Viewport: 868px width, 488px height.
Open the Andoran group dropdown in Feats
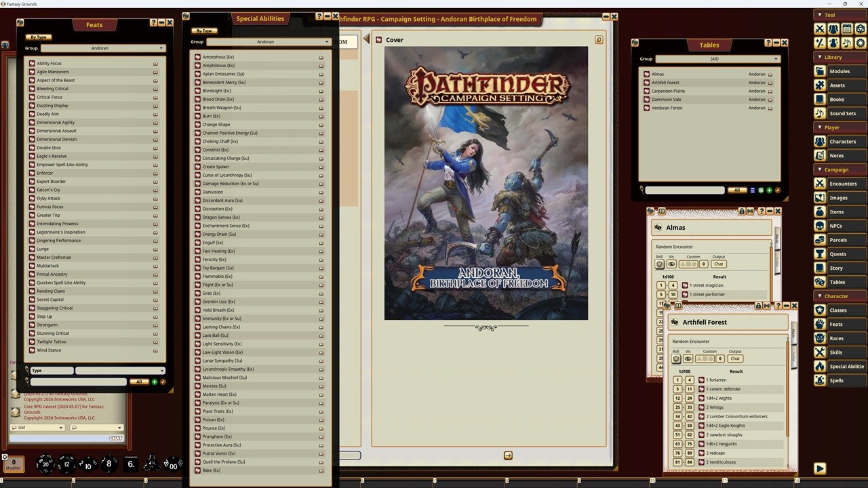click(100, 48)
